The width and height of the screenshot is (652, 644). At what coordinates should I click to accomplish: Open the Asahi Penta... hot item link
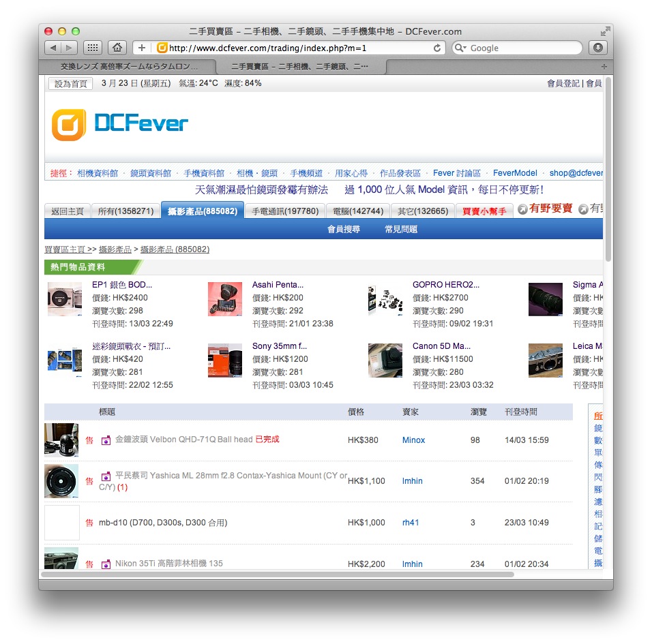point(278,285)
